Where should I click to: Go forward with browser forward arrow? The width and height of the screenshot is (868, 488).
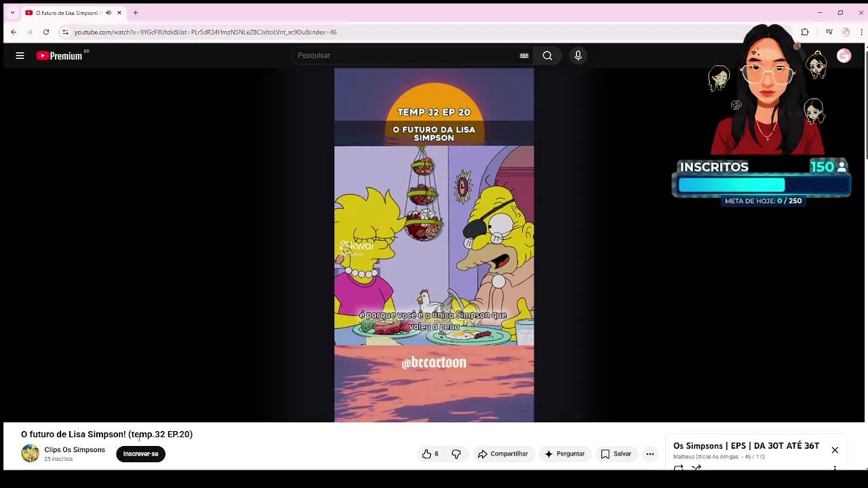point(30,32)
